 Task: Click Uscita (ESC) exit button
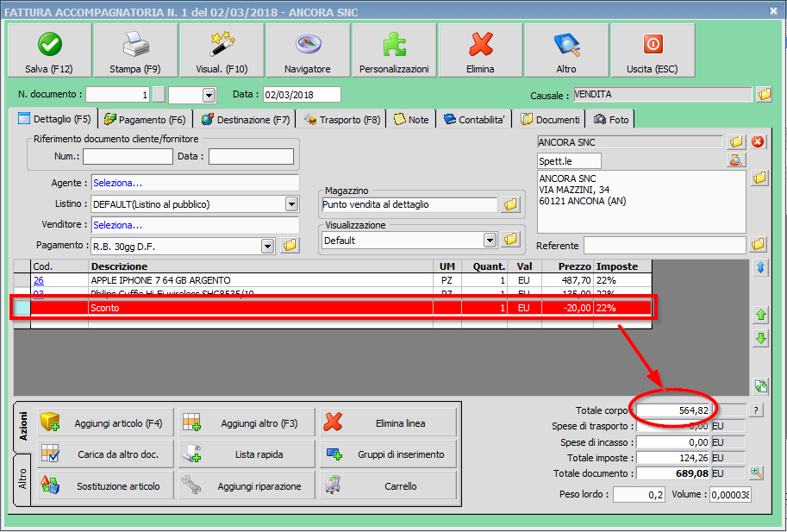coord(653,51)
